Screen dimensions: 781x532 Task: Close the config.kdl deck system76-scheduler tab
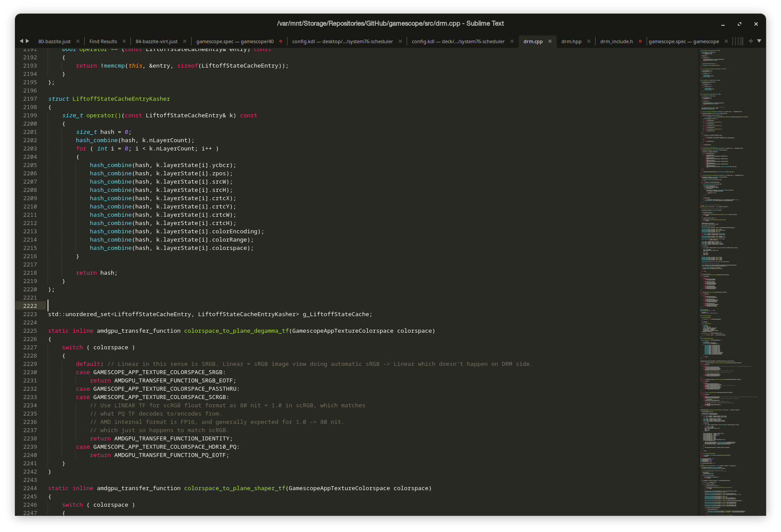click(512, 41)
